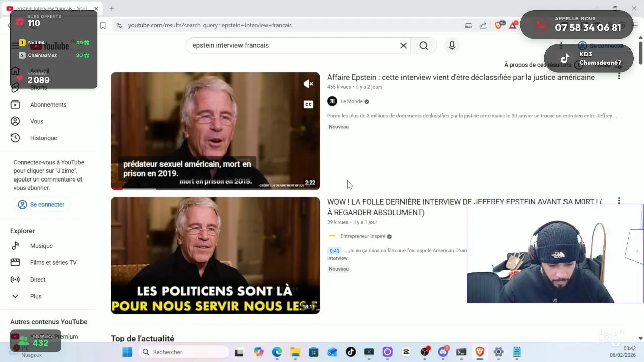Click the share page icon in address bar
This screenshot has width=644, height=362.
point(483,25)
